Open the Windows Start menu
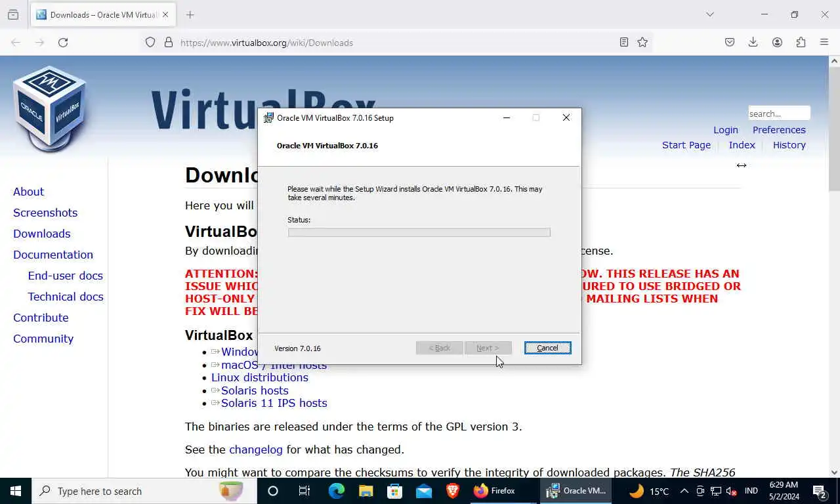 point(15,491)
